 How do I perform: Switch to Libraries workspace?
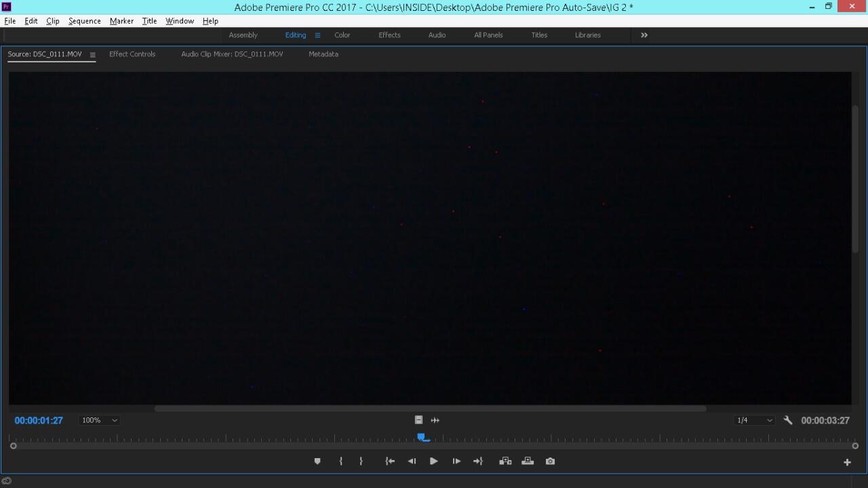[588, 35]
